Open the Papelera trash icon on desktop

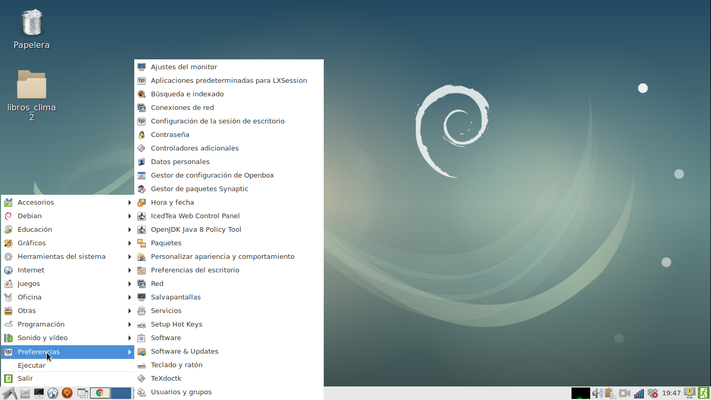[31, 23]
